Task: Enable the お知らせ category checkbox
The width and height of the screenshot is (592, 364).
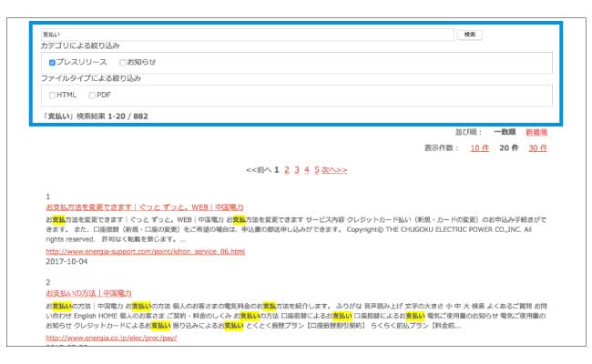Action: (x=124, y=63)
